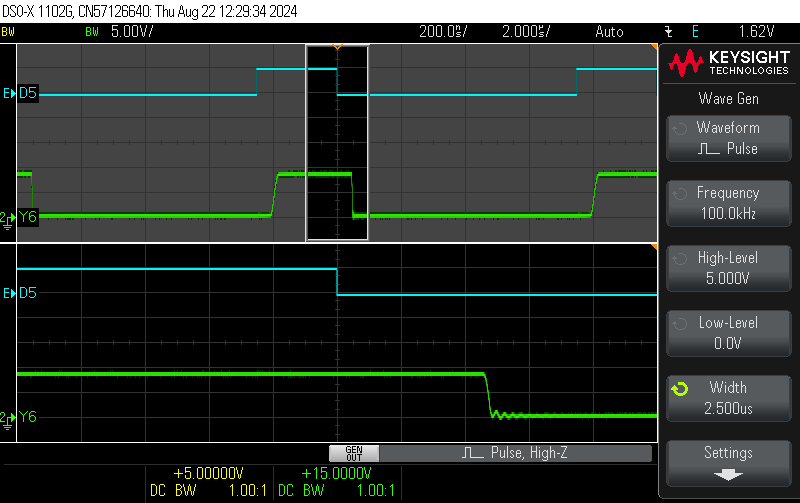Open the Waveform Pulse type selector

point(728,138)
